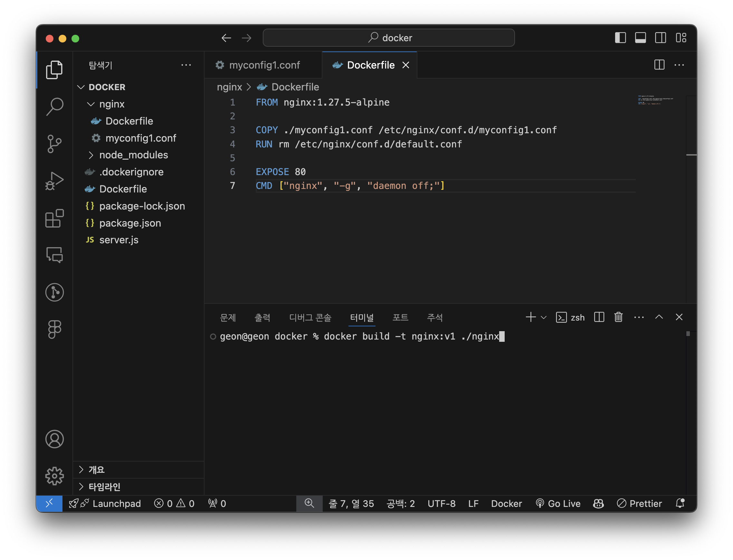This screenshot has height=560, width=733.
Task: Open the Search view in activity bar
Action: coord(54,107)
